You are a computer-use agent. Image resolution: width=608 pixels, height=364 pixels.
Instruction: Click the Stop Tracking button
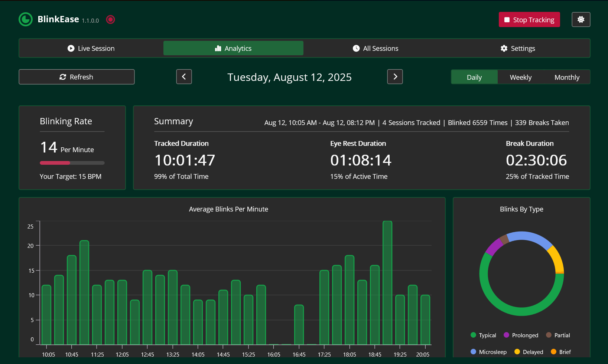tap(529, 20)
